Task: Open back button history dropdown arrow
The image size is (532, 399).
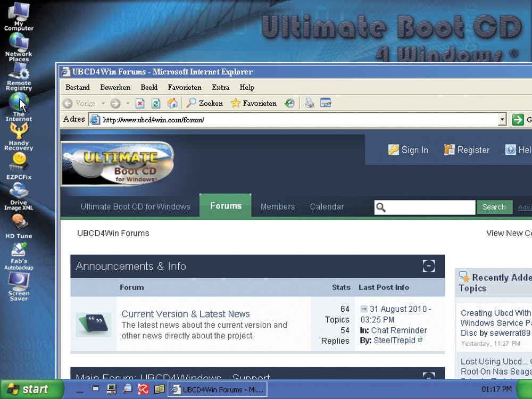Action: point(103,104)
